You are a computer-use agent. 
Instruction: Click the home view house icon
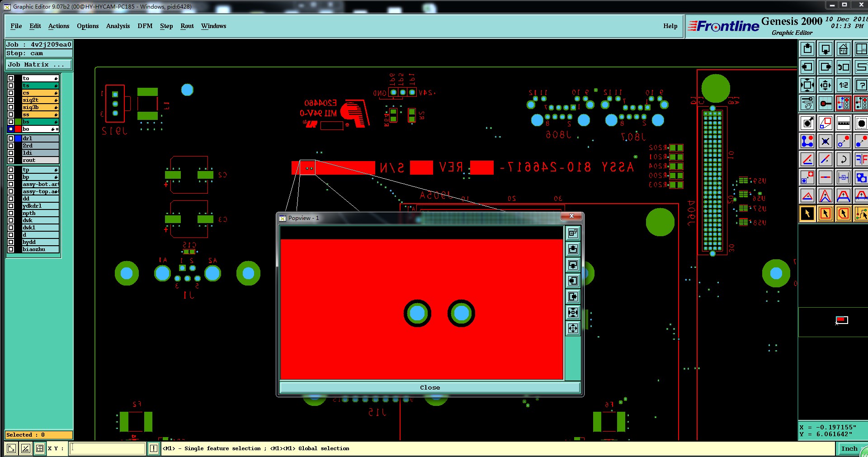click(x=844, y=49)
